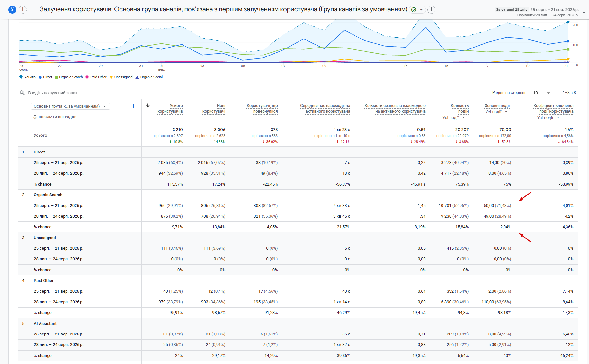Toggle the Organic Search series in legend
The width and height of the screenshot is (589, 364).
pos(69,77)
